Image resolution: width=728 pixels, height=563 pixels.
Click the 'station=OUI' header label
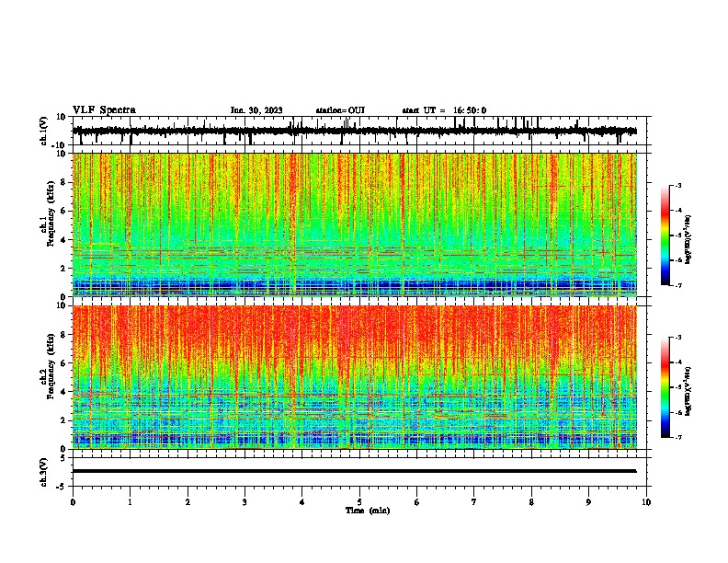click(x=340, y=110)
